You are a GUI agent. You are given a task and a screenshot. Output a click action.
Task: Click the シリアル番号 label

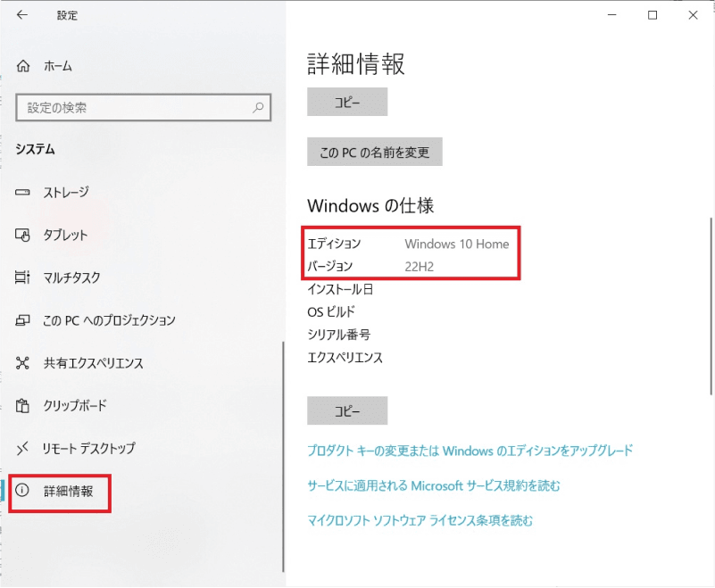[339, 335]
